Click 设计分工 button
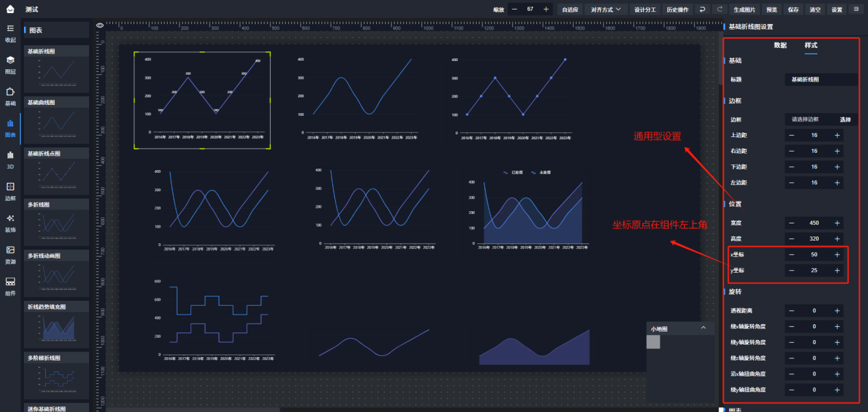Image resolution: width=868 pixels, height=412 pixels. (645, 10)
